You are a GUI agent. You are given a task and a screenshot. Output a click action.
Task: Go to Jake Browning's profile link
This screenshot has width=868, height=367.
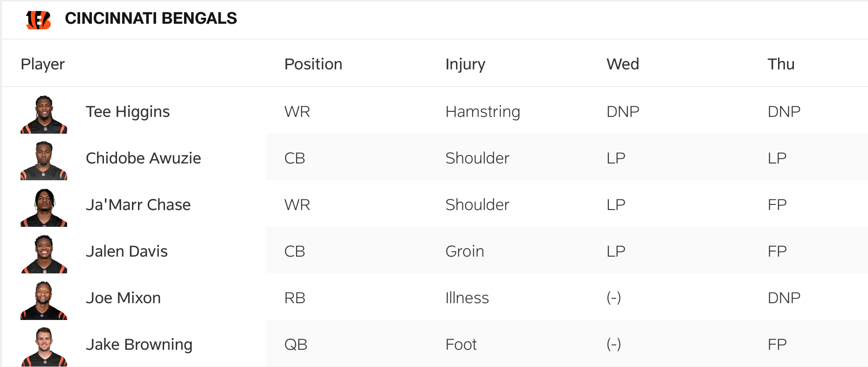pos(139,345)
